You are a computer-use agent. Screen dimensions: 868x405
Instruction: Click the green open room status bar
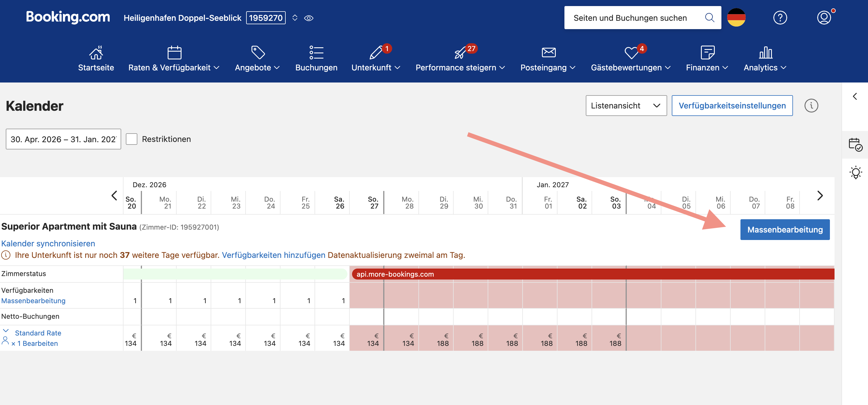tap(235, 274)
